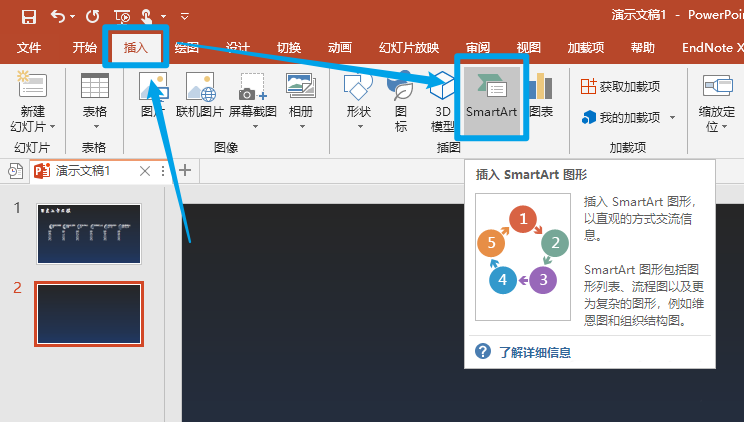Open the 幻灯片放映 tab

coord(409,48)
